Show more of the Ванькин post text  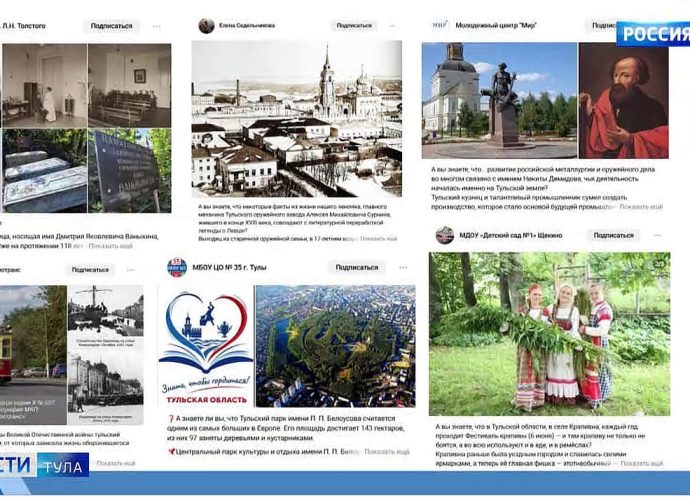pos(110,246)
